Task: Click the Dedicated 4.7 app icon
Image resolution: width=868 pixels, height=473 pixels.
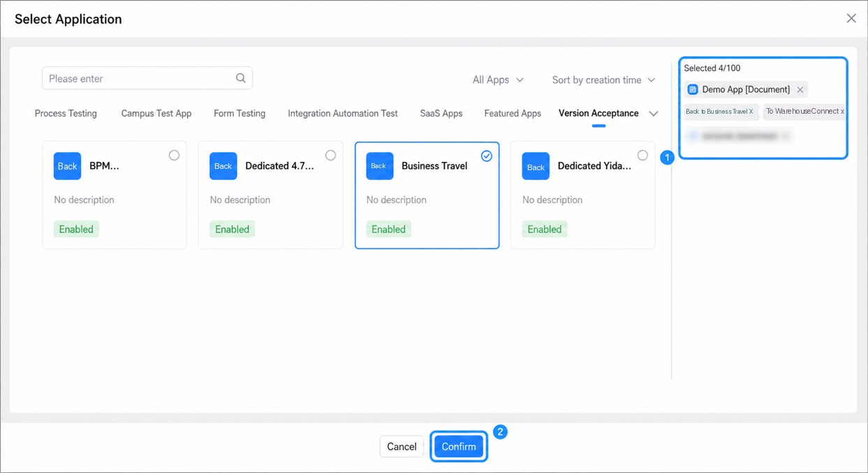Action: pyautogui.click(x=223, y=166)
